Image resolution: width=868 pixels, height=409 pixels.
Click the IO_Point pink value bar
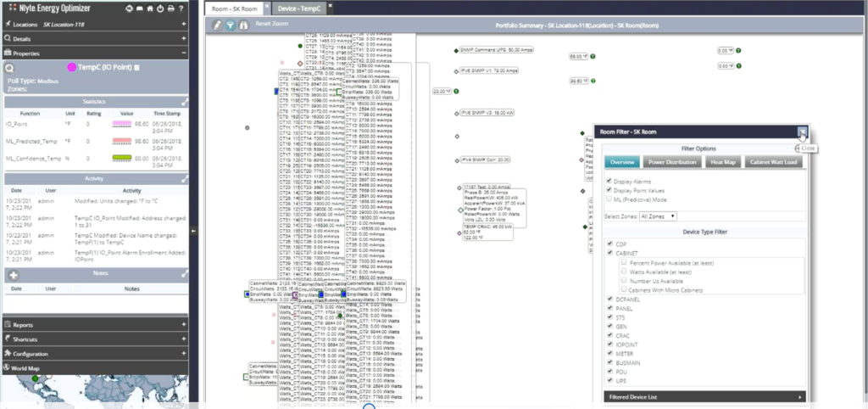[x=122, y=124]
